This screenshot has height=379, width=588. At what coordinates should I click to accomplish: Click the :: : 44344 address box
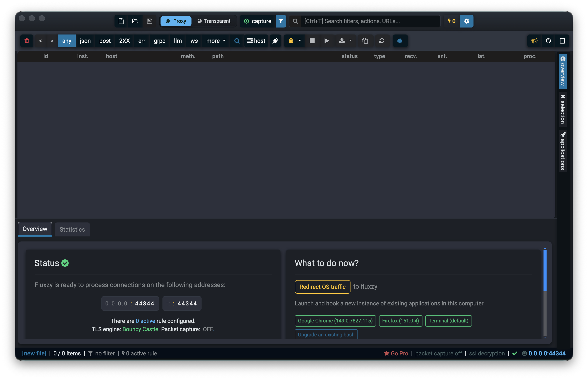click(182, 304)
